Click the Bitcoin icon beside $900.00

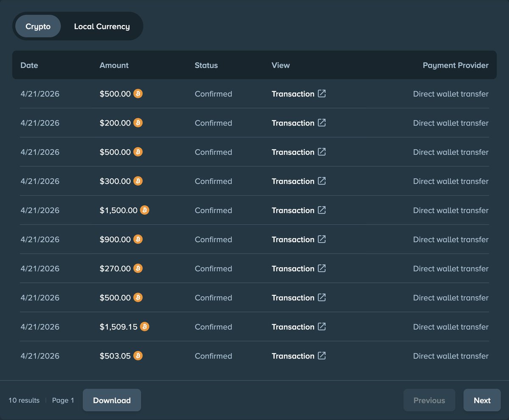coord(138,239)
